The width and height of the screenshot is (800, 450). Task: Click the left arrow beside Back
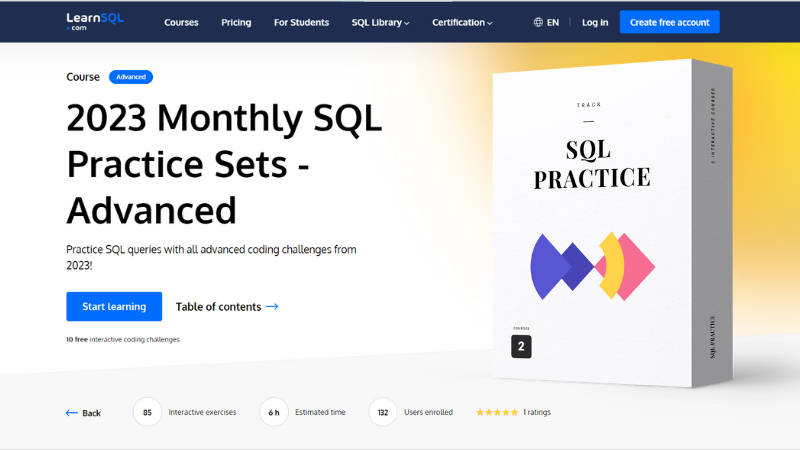point(71,413)
